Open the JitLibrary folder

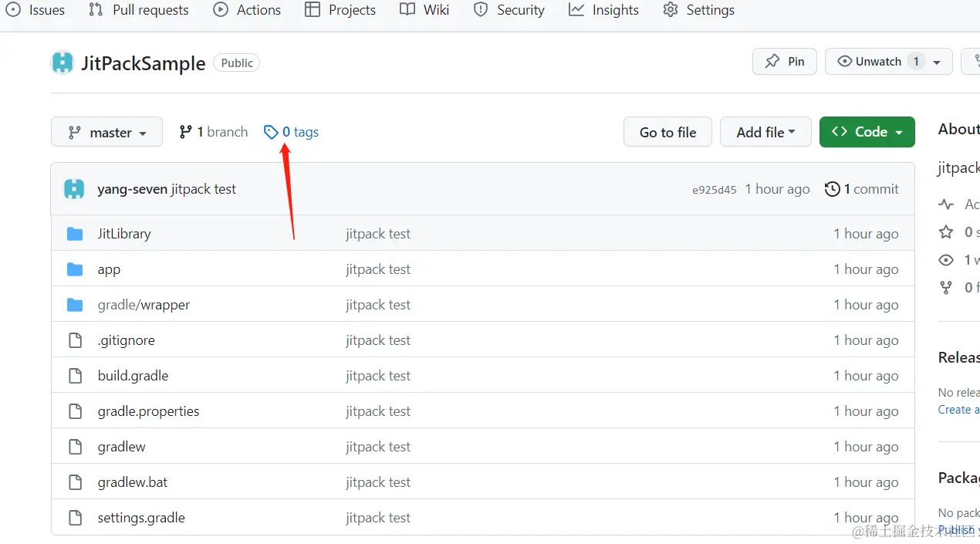pos(124,234)
